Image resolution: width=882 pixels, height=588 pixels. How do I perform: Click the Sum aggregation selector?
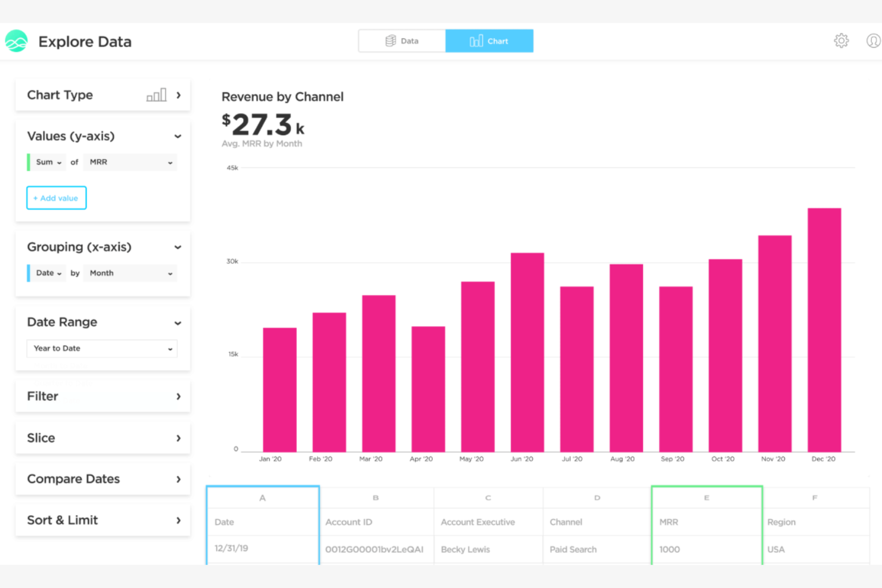click(x=46, y=162)
